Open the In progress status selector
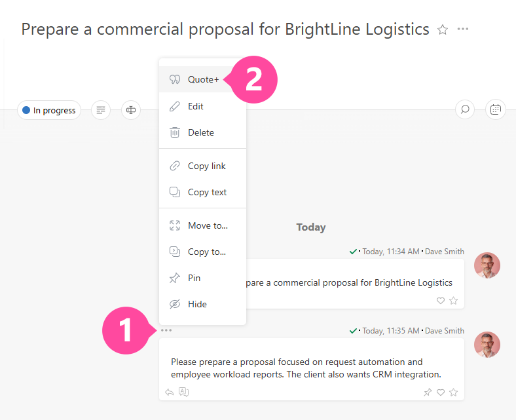 click(x=49, y=110)
